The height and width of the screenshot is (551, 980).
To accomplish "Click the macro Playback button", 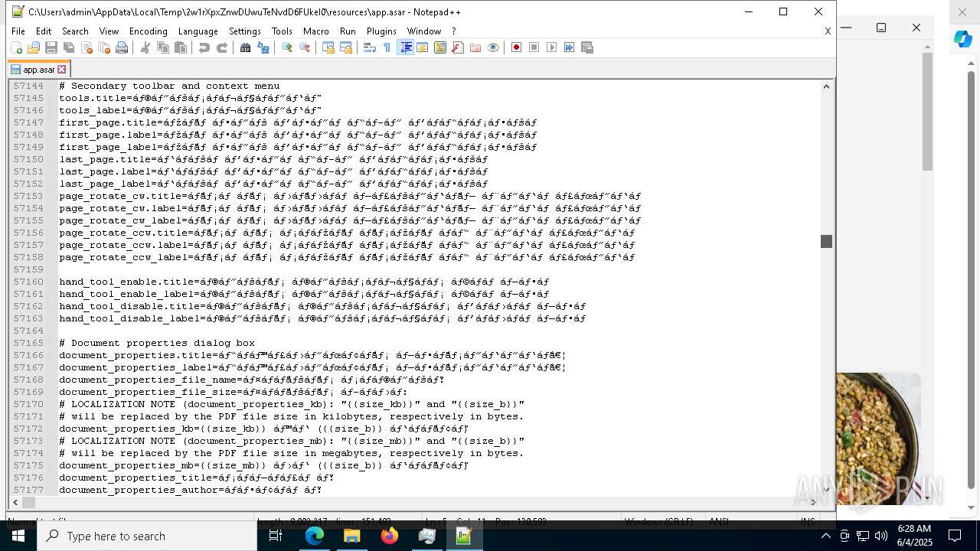I will tap(552, 47).
